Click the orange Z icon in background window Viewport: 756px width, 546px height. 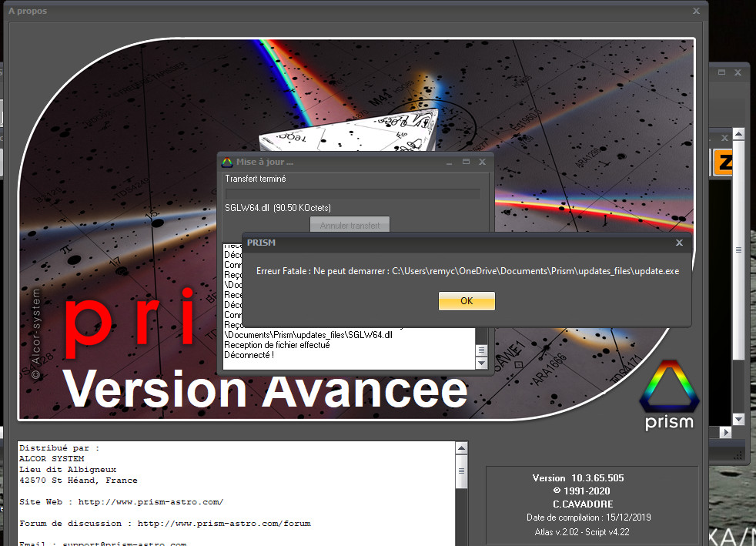point(723,162)
